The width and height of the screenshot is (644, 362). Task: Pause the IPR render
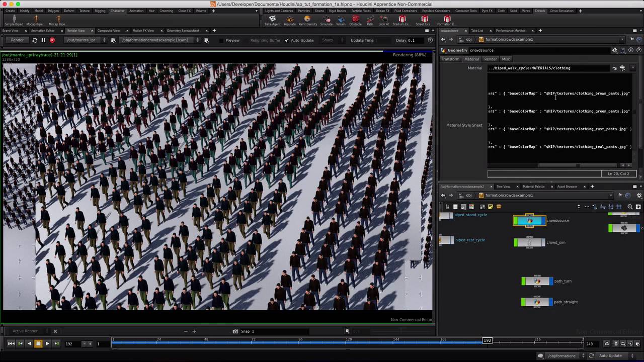click(43, 40)
